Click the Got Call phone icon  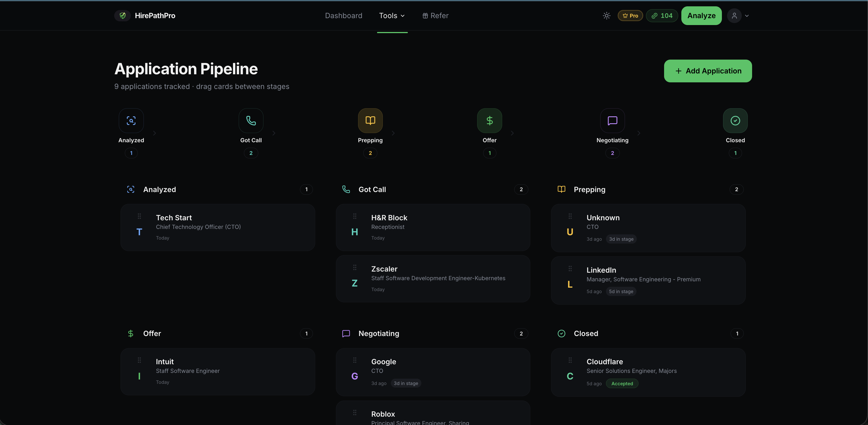pyautogui.click(x=251, y=120)
